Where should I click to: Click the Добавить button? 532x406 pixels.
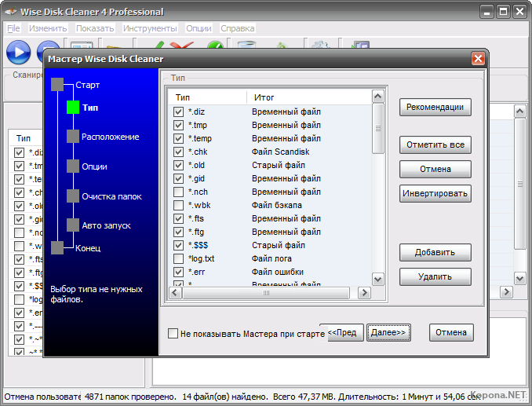pos(435,252)
